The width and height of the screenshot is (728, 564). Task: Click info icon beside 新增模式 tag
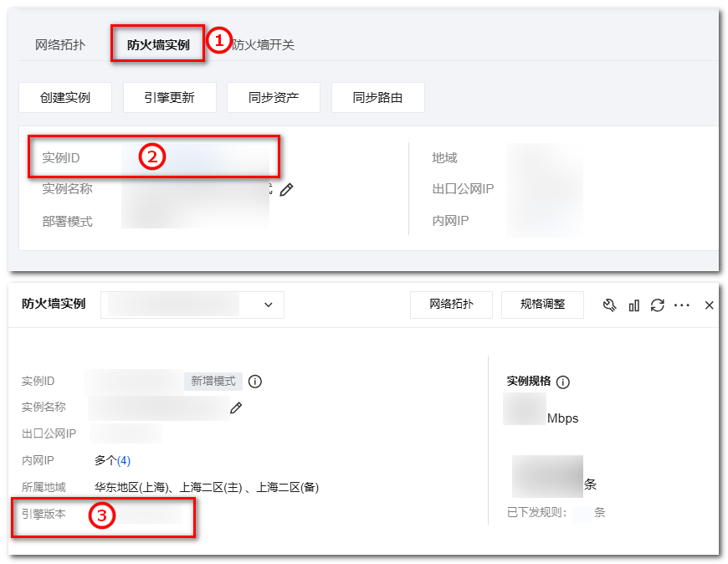point(255,381)
